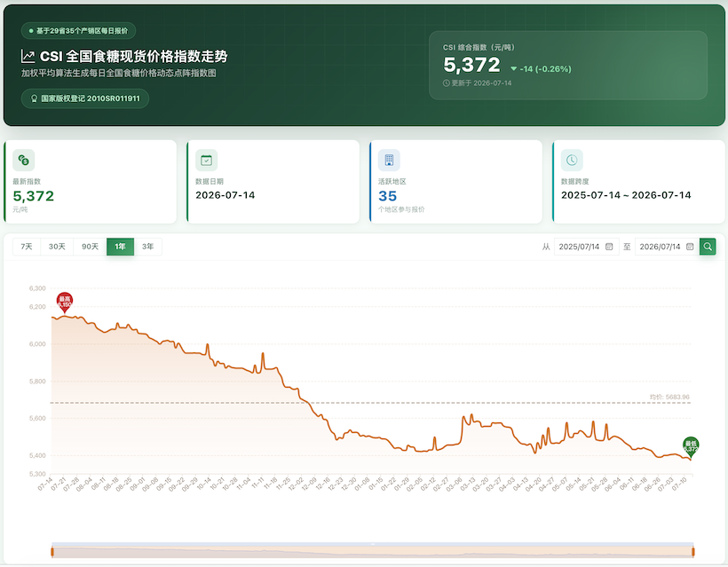Click the -14 (-0.26%) change value
The width and height of the screenshot is (728, 567).
[x=545, y=69]
